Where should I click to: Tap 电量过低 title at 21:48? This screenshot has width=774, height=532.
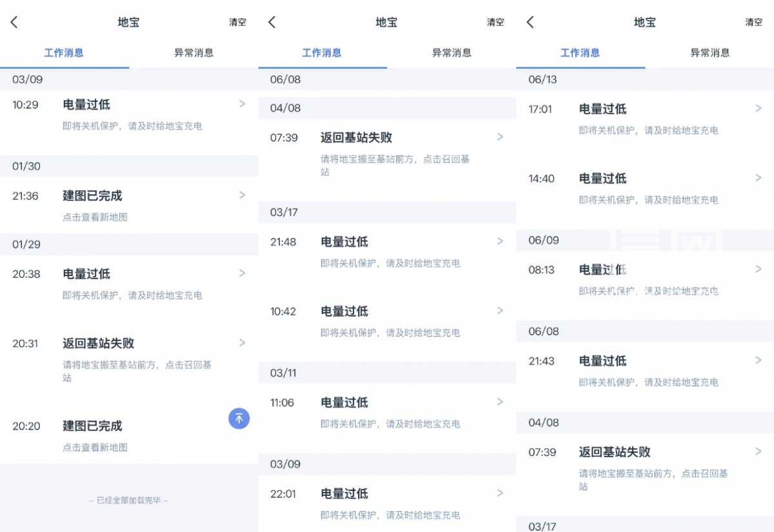[344, 242]
